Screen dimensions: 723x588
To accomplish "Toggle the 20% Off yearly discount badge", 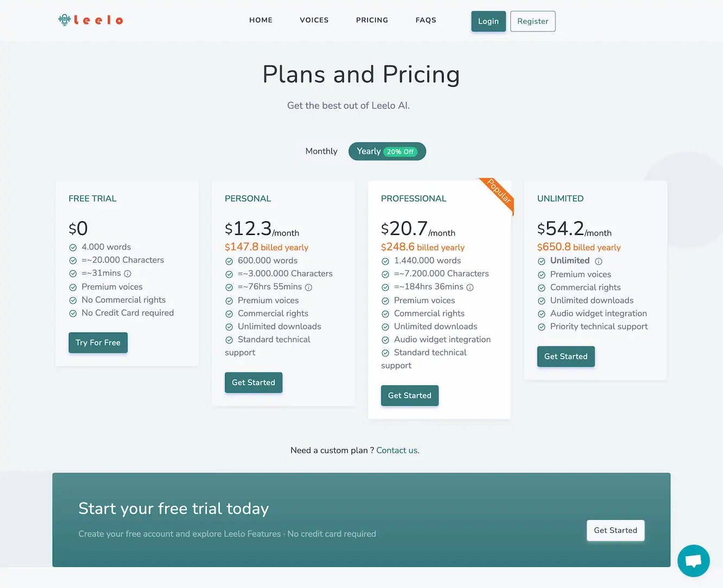I will pos(400,151).
